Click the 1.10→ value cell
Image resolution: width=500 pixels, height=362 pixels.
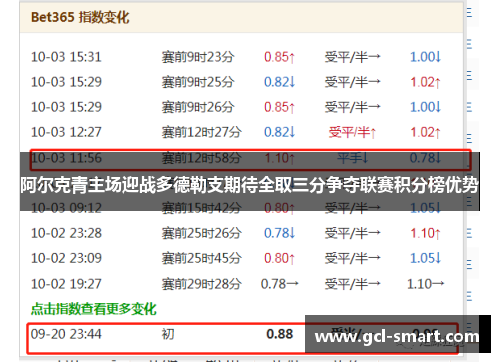425,284
